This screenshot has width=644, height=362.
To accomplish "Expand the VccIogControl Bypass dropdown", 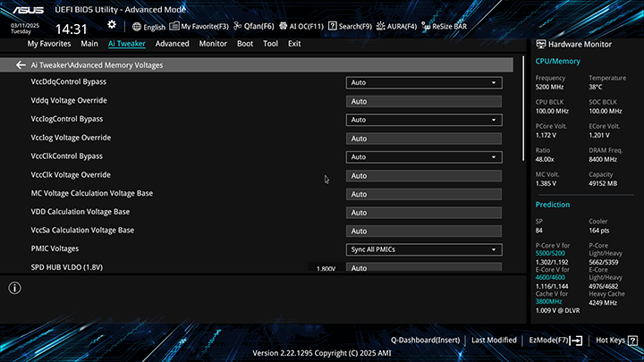I will point(423,120).
